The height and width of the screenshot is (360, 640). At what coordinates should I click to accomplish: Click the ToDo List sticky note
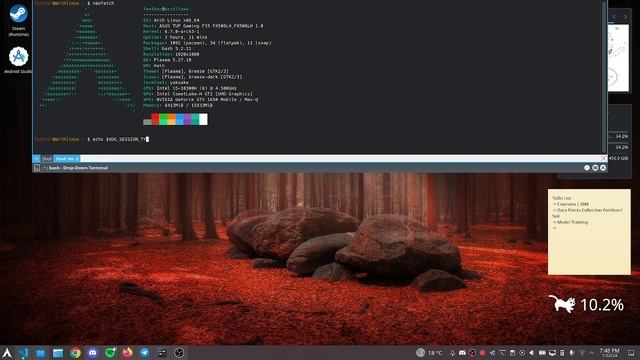click(589, 231)
